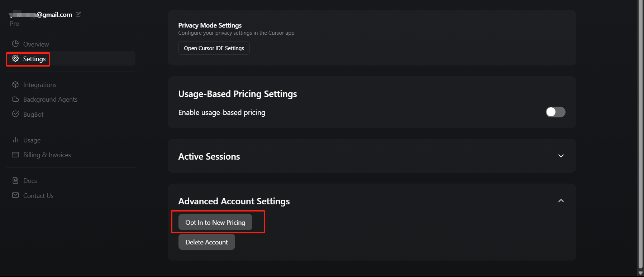Click the Active Sessions heading
644x277 pixels.
point(209,156)
